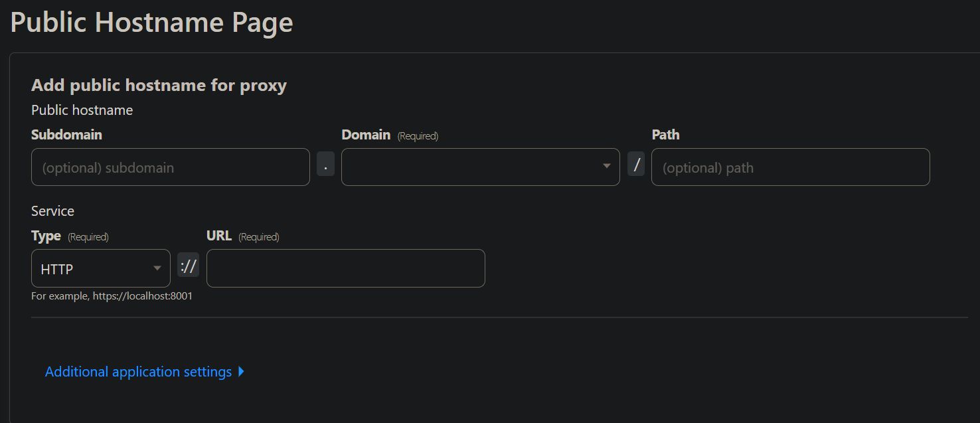Open the Domain dropdown list

click(481, 167)
